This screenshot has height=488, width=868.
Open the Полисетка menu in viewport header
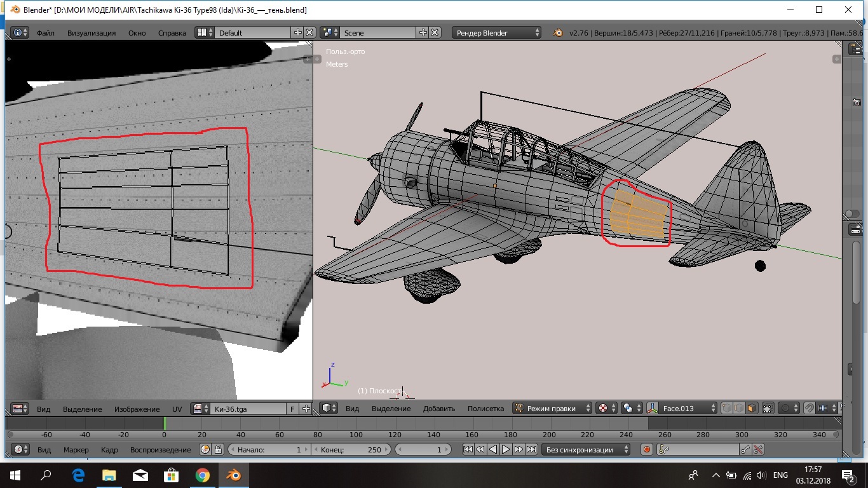point(485,409)
